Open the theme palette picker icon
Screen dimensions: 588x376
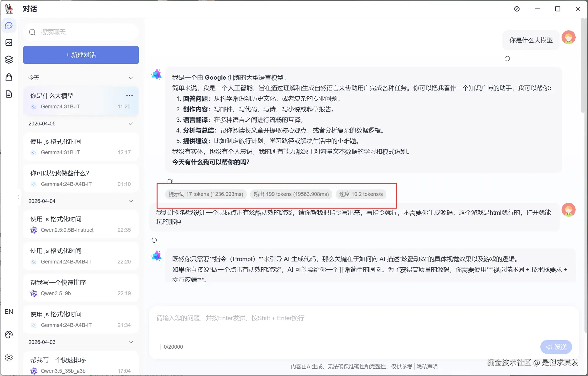point(9,334)
